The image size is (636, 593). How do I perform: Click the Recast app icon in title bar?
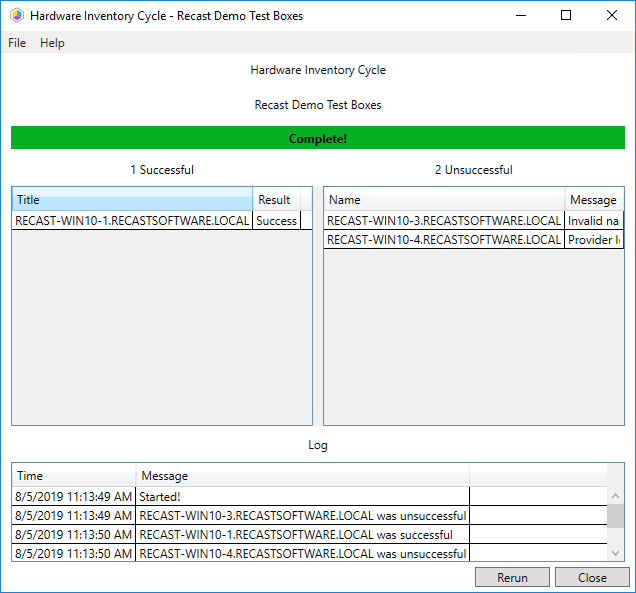click(x=17, y=16)
